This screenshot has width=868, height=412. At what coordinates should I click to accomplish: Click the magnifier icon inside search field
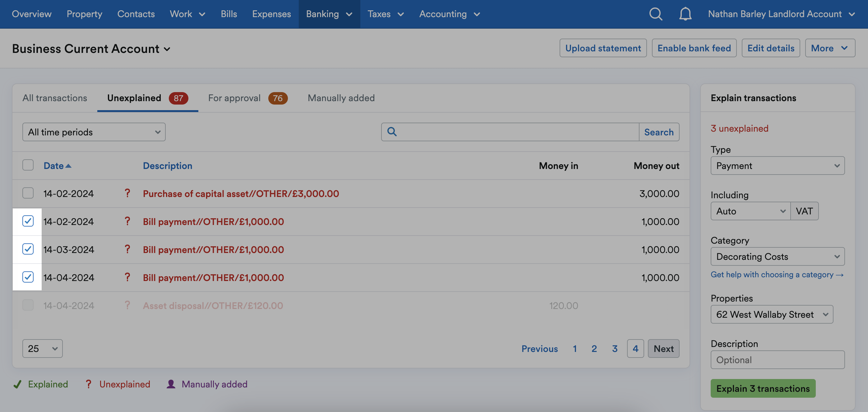click(392, 132)
